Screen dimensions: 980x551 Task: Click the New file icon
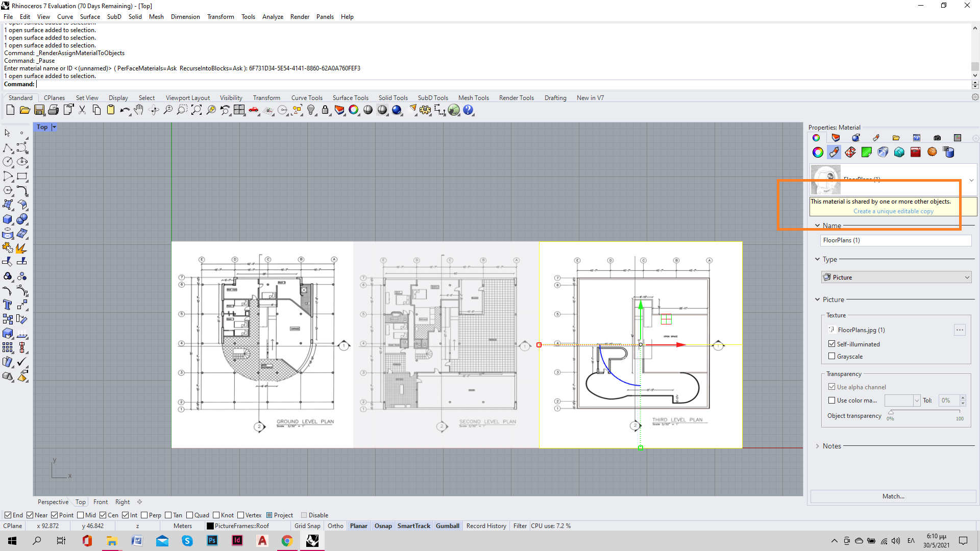click(x=10, y=110)
